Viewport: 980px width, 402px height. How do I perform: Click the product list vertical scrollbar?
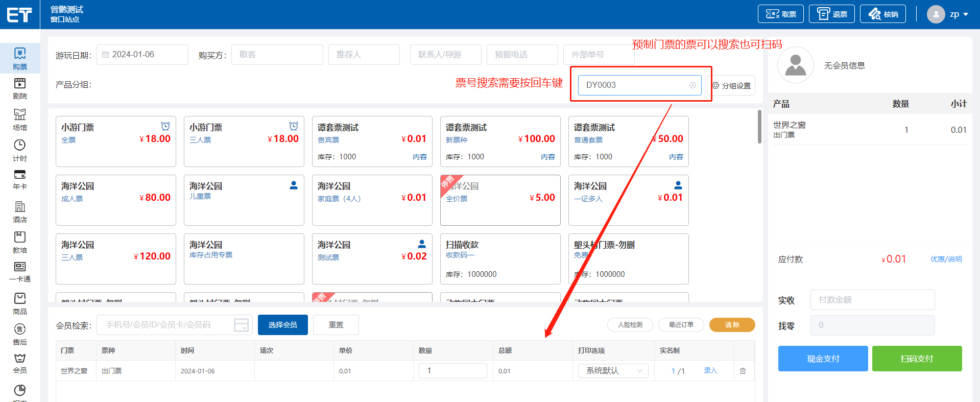pyautogui.click(x=759, y=127)
